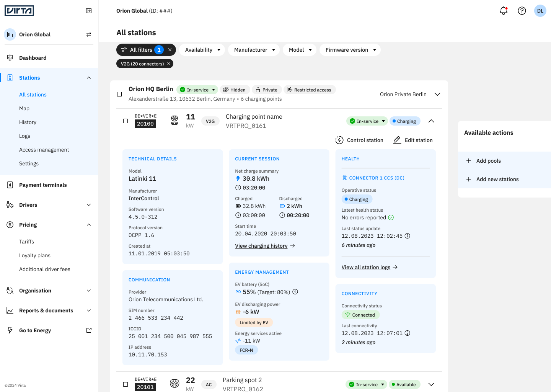The image size is (551, 392).
Task: Click the Orion Global building icon
Action: [x=10, y=34]
